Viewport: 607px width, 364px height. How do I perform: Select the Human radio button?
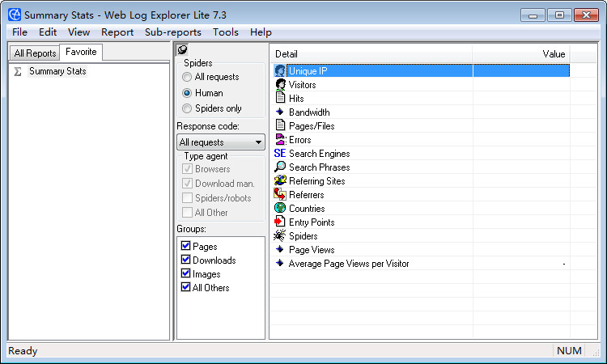click(187, 93)
